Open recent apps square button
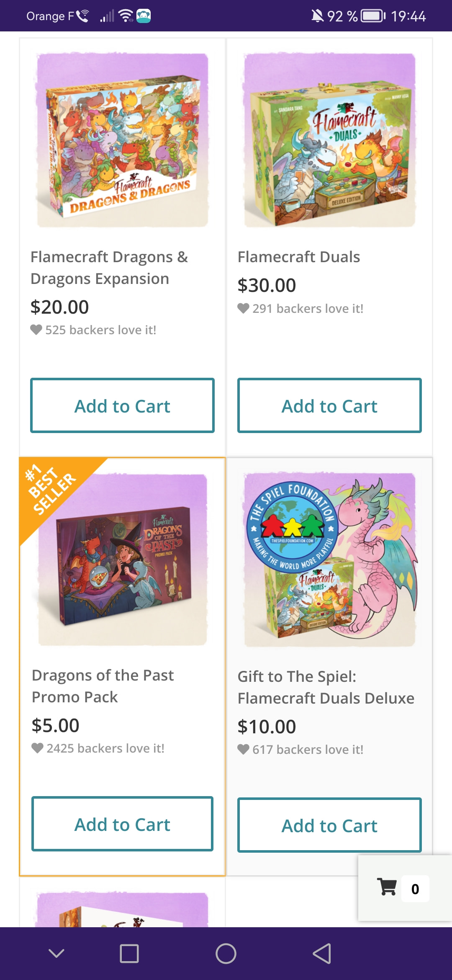Screen dimensions: 452x980 (x=129, y=954)
